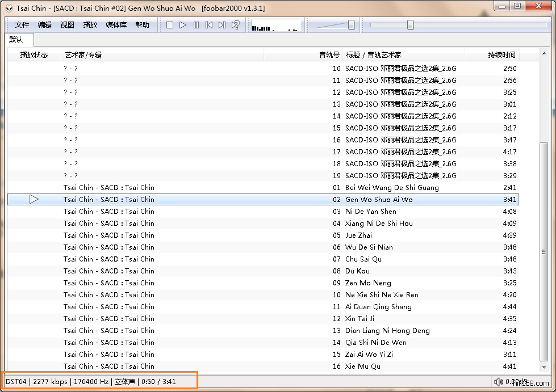The image size is (556, 392).
Task: Select track 05 Jue Zhai
Action: click(358, 235)
